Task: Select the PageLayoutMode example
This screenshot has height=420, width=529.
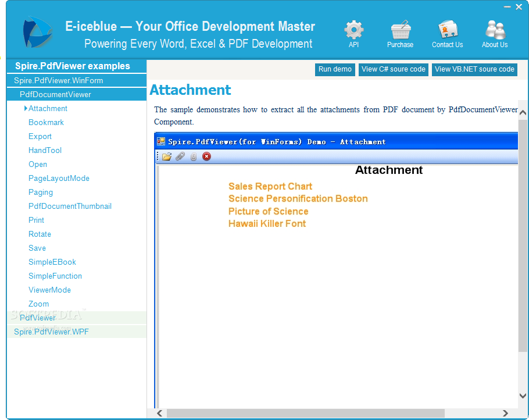Action: pos(59,178)
